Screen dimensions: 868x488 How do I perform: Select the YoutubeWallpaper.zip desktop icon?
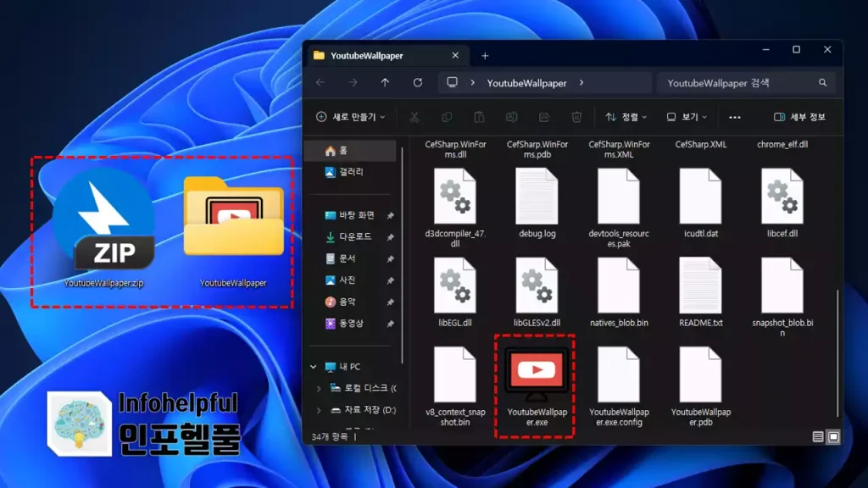(103, 228)
